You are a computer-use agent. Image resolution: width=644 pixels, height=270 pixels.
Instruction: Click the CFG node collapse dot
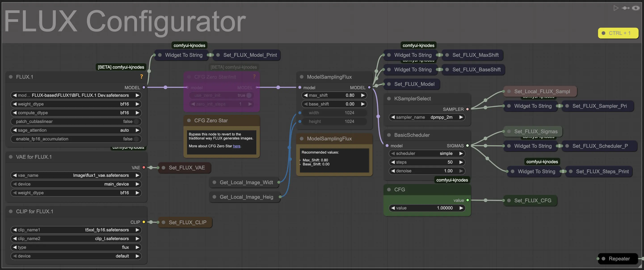point(389,190)
